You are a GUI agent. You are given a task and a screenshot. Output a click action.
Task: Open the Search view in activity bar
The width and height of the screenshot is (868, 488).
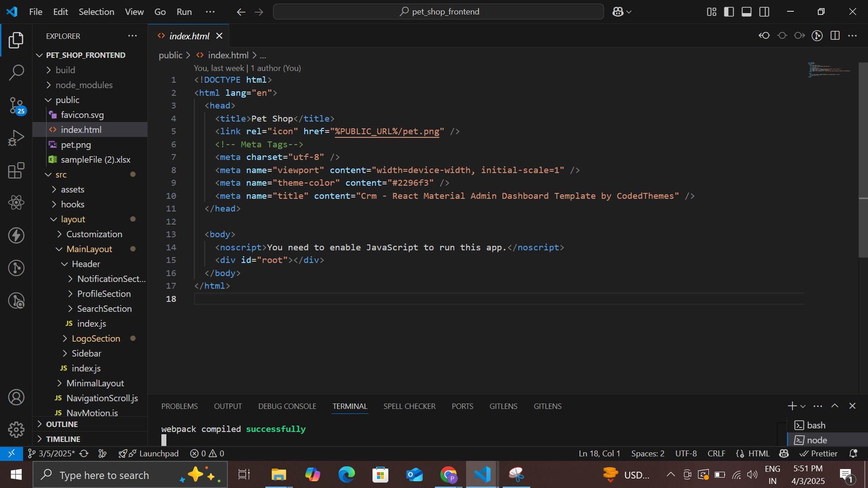(x=16, y=72)
